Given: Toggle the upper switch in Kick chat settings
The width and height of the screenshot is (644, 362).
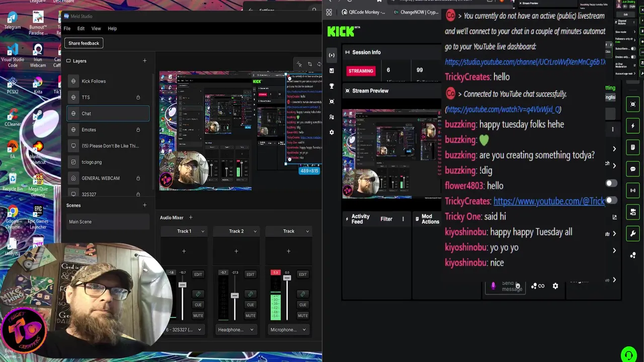Looking at the screenshot, I should point(611,184).
